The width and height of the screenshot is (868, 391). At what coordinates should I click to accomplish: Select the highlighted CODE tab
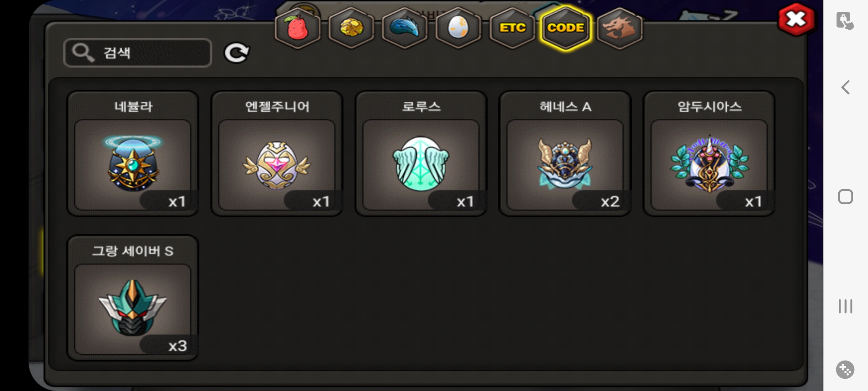point(566,28)
